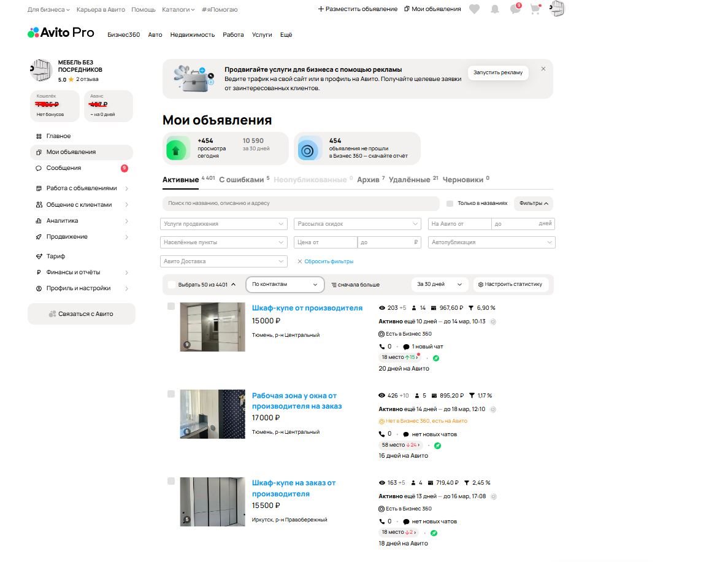
Task: Focus the listing search field
Action: 301,204
